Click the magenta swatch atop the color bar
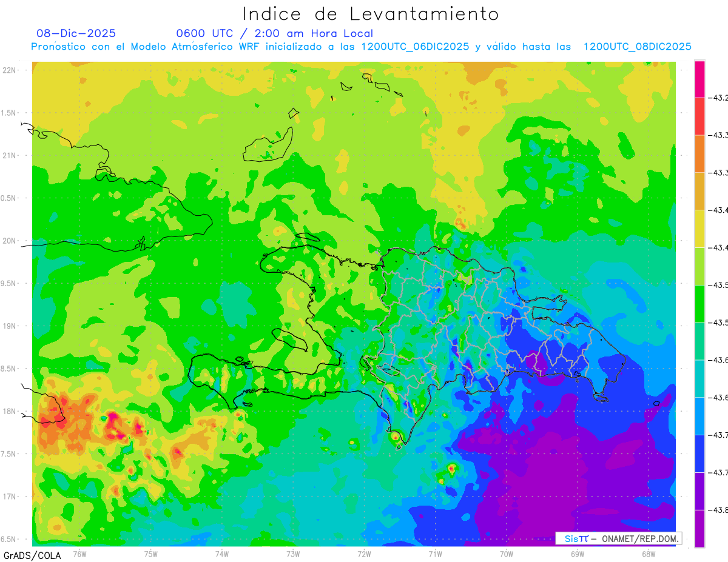The height and width of the screenshot is (562, 728). tap(699, 79)
